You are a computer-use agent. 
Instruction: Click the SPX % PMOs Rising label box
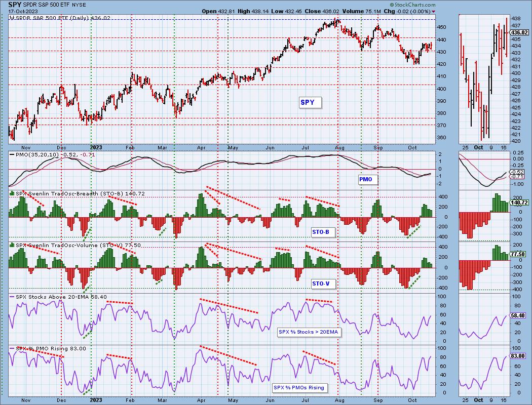click(300, 388)
